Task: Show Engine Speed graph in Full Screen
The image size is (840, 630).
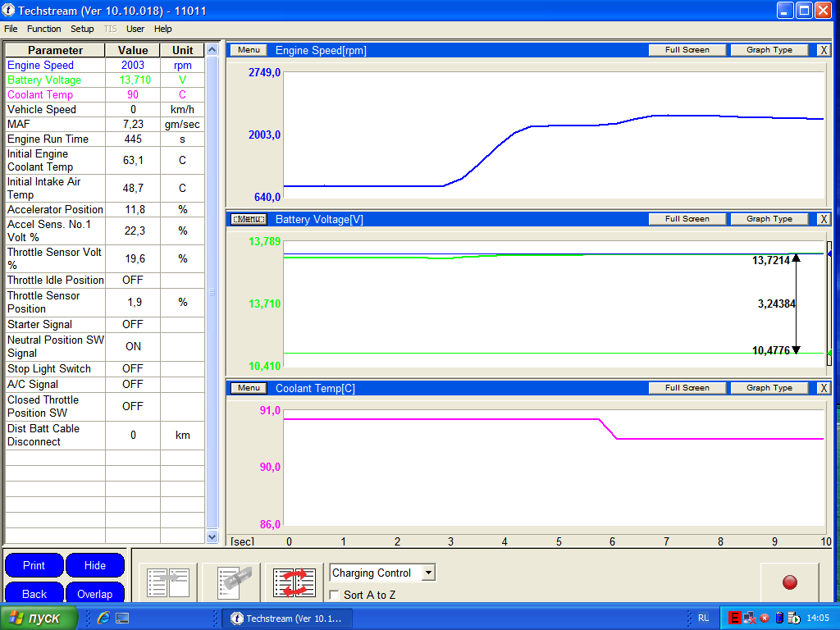Action: pos(687,50)
